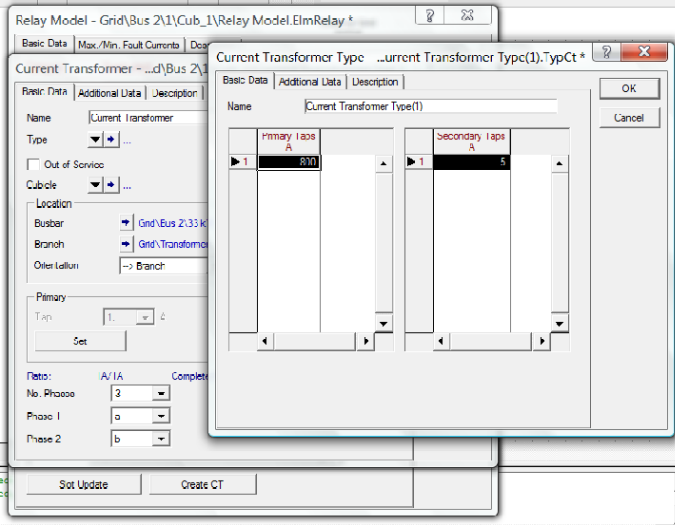675x525 pixels.
Task: Click the Busbar blue arrow icon
Action: pos(126,223)
